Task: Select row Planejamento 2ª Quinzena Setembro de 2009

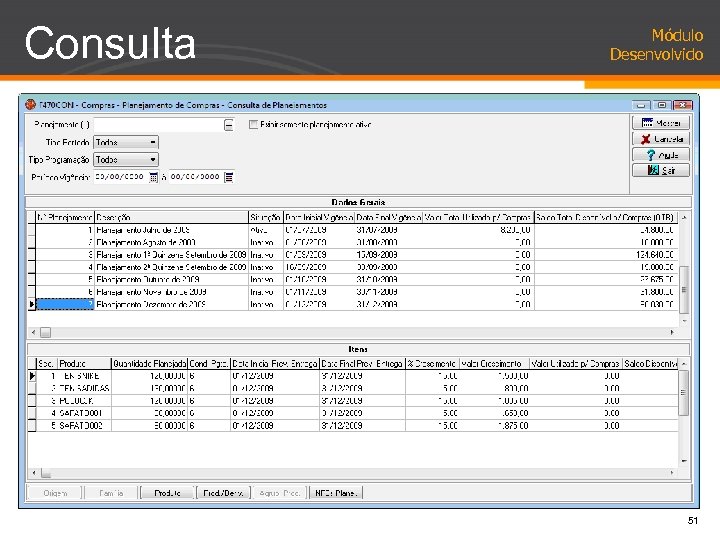Action: click(x=353, y=267)
